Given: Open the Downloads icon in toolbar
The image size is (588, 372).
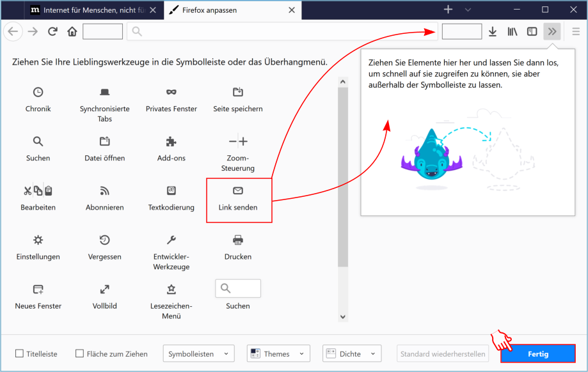Looking at the screenshot, I should pyautogui.click(x=492, y=31).
